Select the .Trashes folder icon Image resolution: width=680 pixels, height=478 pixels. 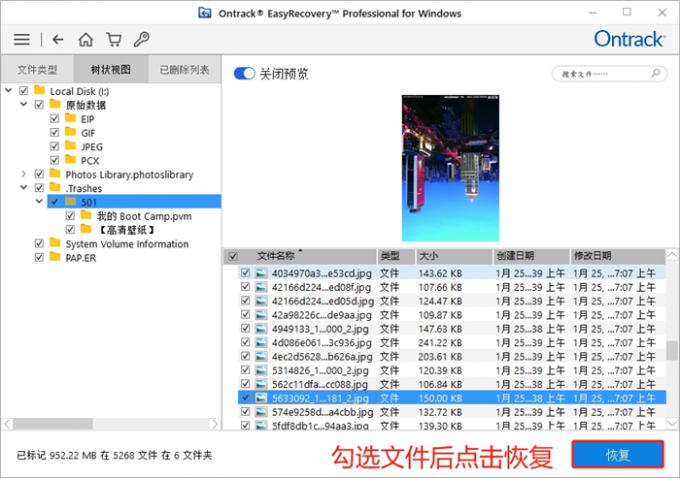[55, 187]
